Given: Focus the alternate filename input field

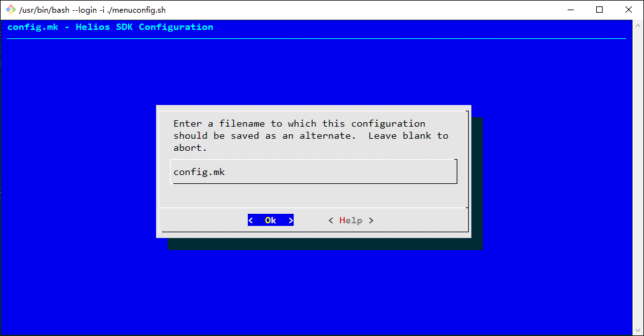Looking at the screenshot, I should [x=314, y=172].
